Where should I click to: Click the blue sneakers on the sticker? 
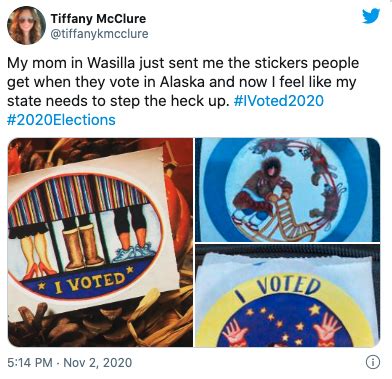click(x=134, y=252)
